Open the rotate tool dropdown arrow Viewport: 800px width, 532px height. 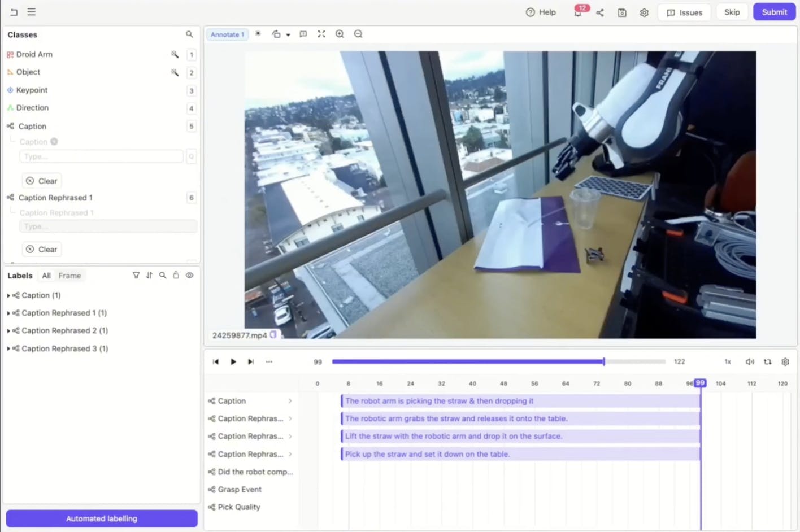click(288, 34)
